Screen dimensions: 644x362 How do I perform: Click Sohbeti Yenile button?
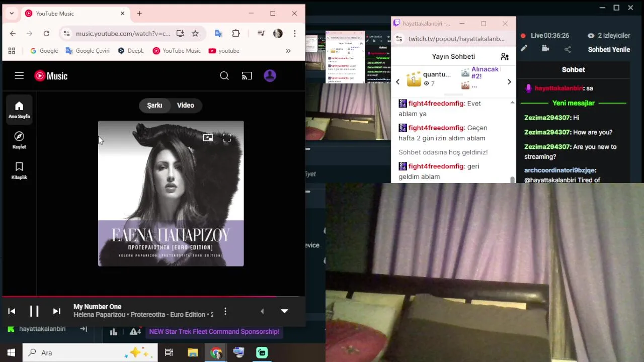pyautogui.click(x=609, y=49)
